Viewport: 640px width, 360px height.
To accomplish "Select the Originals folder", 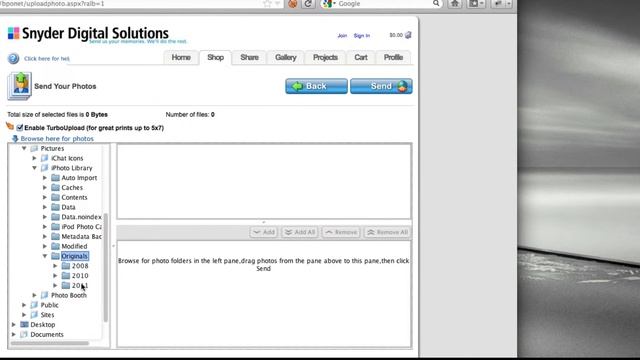I will click(x=74, y=256).
